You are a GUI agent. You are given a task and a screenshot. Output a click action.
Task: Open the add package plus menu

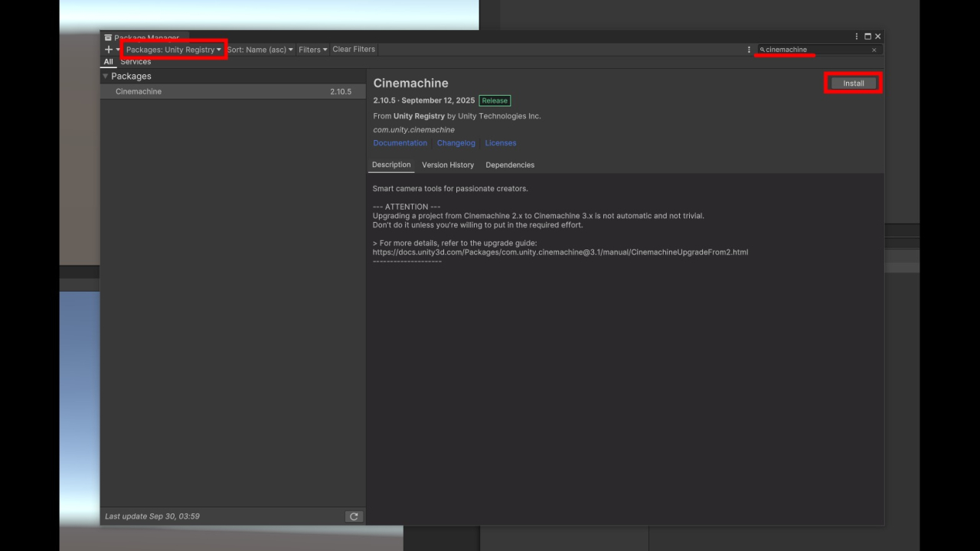(112, 50)
